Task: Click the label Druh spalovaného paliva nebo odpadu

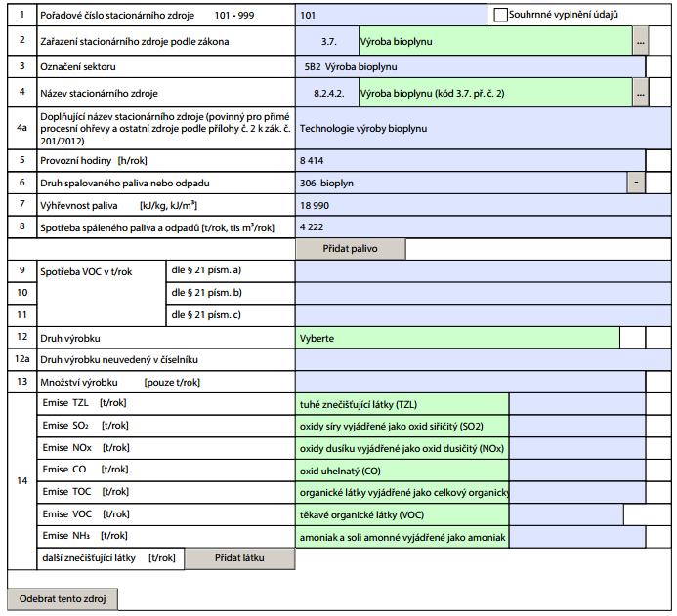Action: tap(125, 183)
